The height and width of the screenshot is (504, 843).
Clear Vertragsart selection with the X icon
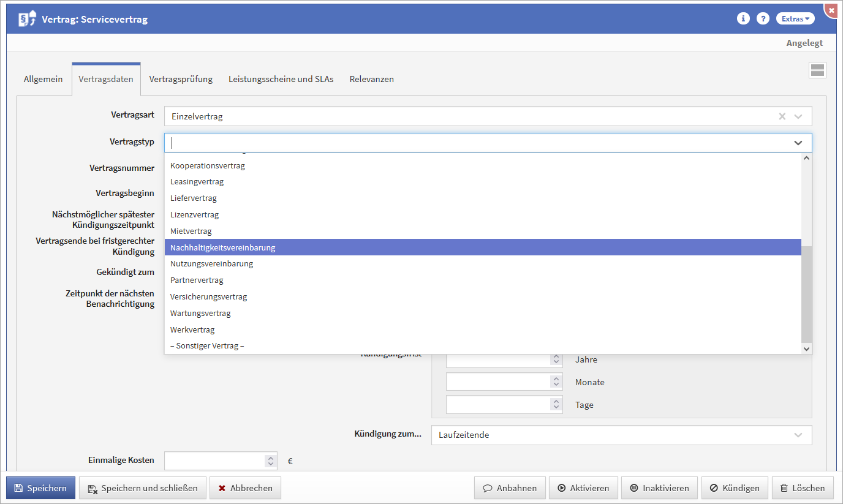pyautogui.click(x=782, y=116)
